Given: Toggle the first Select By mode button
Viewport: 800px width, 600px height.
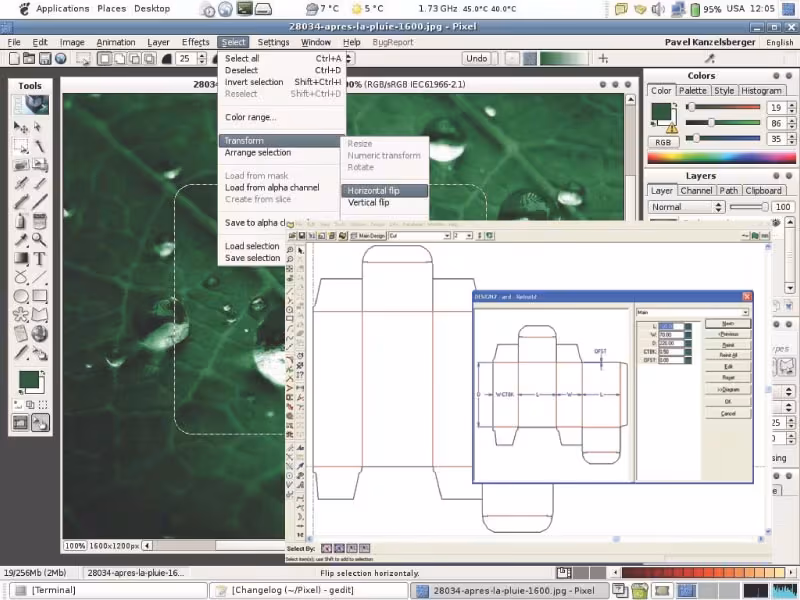Looking at the screenshot, I should click(327, 548).
